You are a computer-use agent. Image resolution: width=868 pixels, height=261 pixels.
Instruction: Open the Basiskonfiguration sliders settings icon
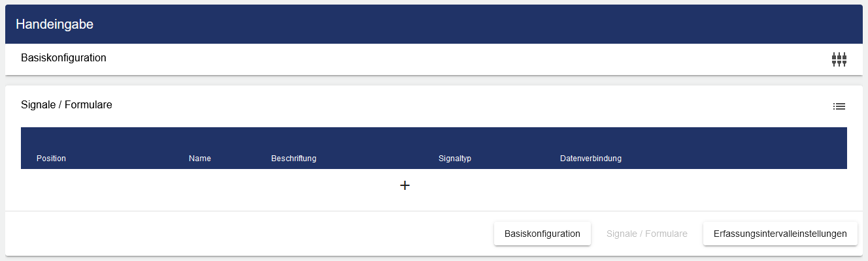tap(839, 59)
